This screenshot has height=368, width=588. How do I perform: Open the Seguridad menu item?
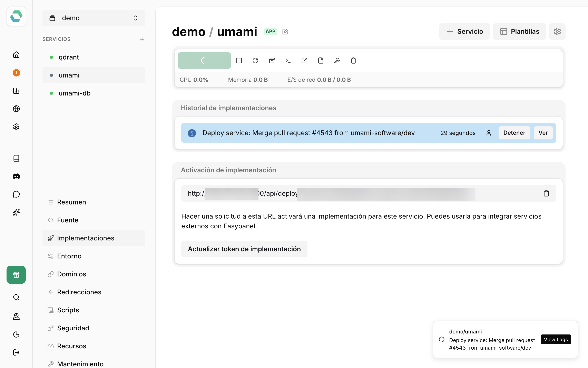(x=94, y=328)
